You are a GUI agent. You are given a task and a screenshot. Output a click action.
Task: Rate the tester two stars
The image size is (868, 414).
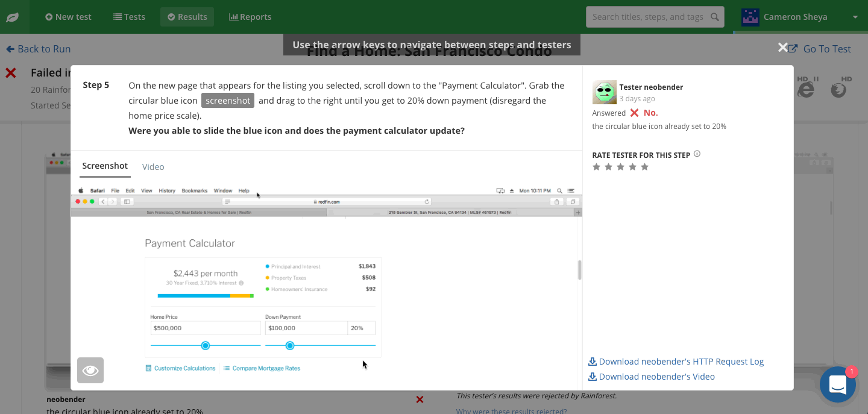pos(609,167)
